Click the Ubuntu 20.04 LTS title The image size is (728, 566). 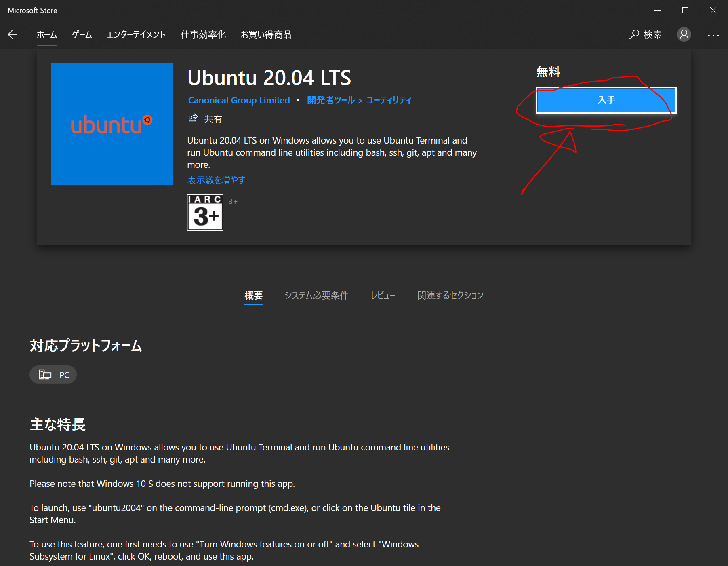click(x=269, y=78)
